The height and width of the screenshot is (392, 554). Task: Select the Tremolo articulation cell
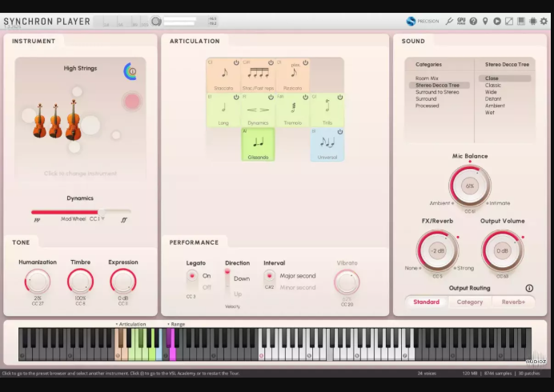(x=292, y=110)
